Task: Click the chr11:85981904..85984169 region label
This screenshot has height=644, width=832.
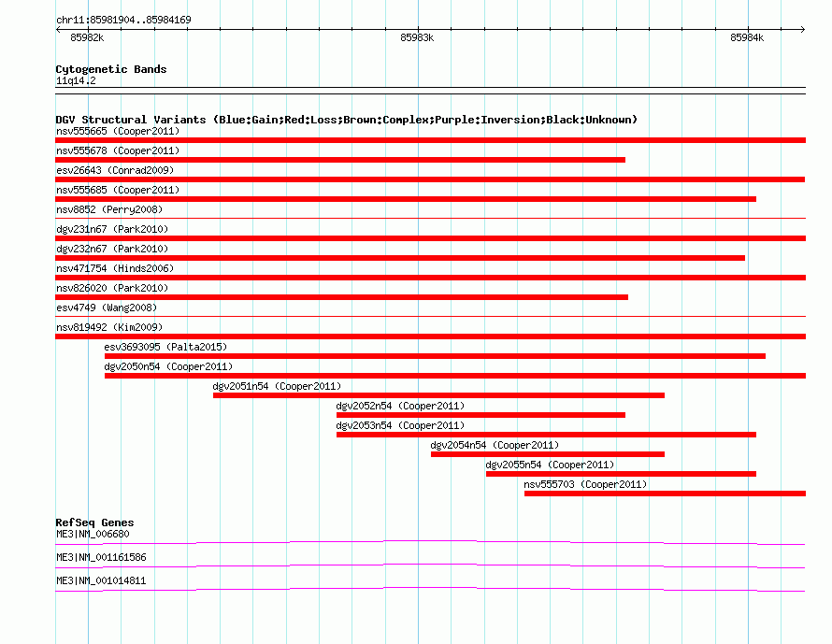Action: coord(123,20)
